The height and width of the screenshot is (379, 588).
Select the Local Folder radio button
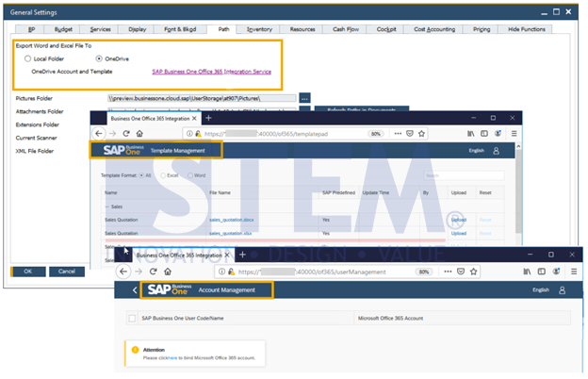(27, 58)
